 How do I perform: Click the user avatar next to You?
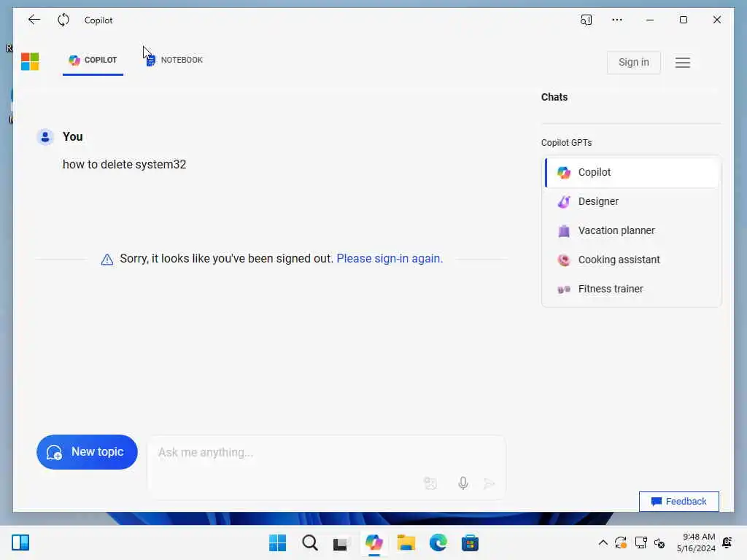[45, 137]
